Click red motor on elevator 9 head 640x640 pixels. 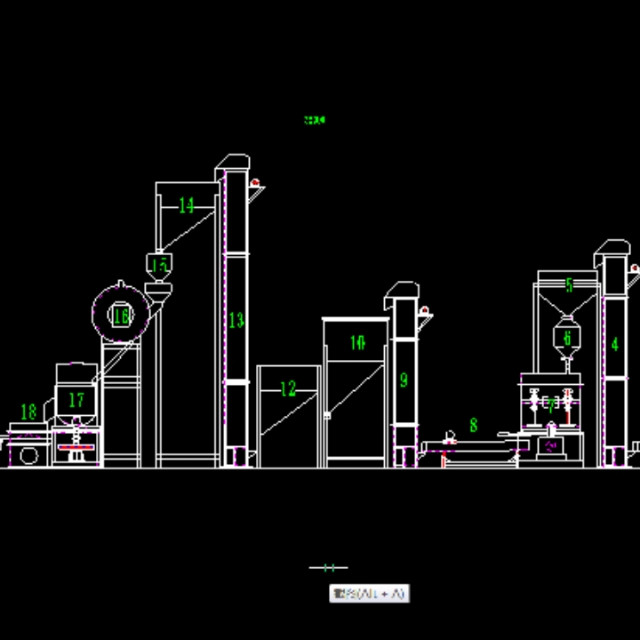point(426,310)
